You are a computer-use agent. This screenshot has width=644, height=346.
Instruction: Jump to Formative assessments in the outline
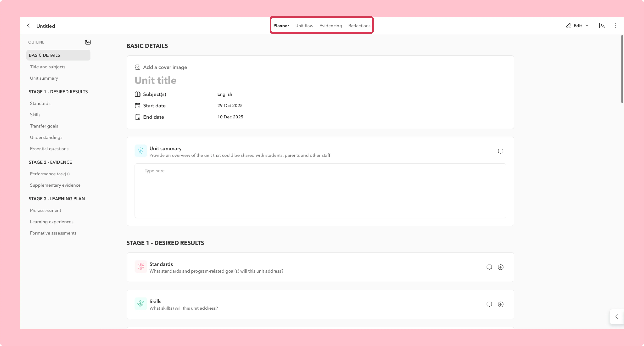(x=53, y=233)
